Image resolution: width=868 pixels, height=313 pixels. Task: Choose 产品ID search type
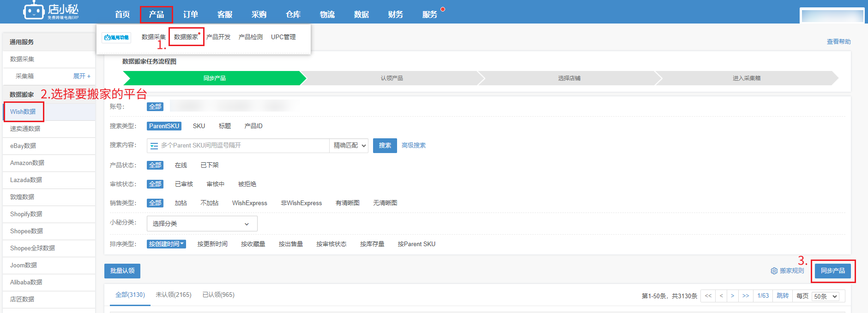pyautogui.click(x=253, y=126)
